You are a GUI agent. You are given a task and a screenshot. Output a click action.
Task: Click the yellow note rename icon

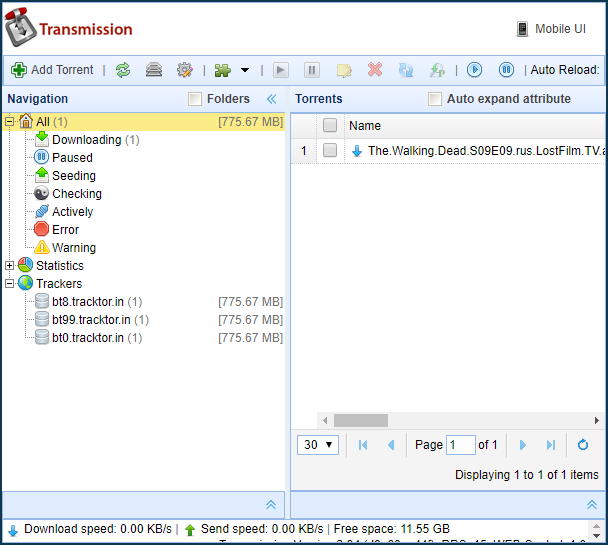point(344,71)
